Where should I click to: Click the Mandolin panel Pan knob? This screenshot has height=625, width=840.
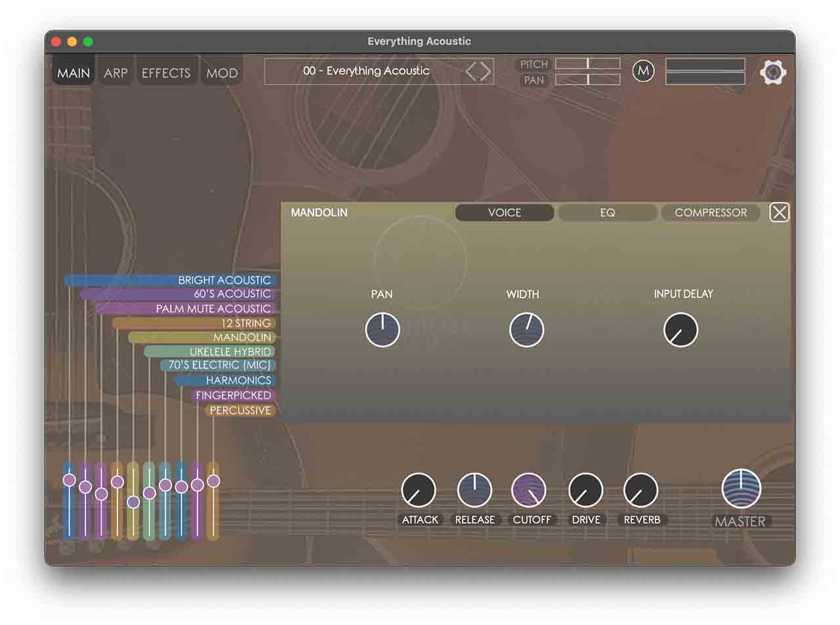383,330
